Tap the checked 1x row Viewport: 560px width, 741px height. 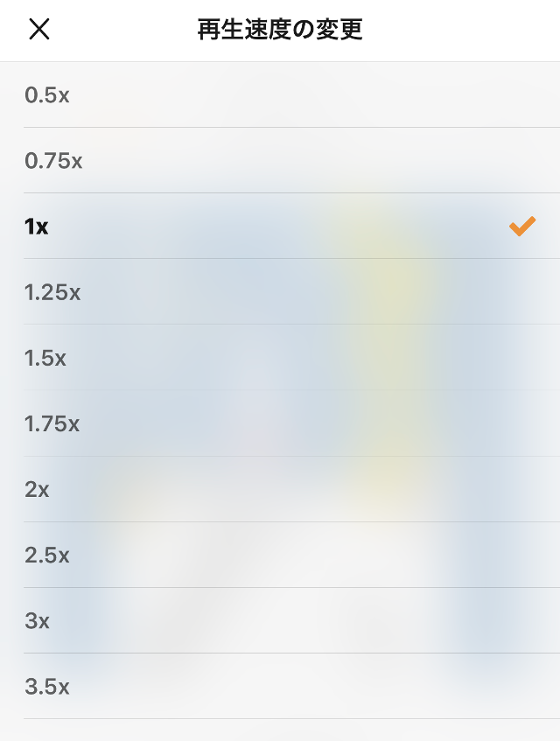[280, 227]
